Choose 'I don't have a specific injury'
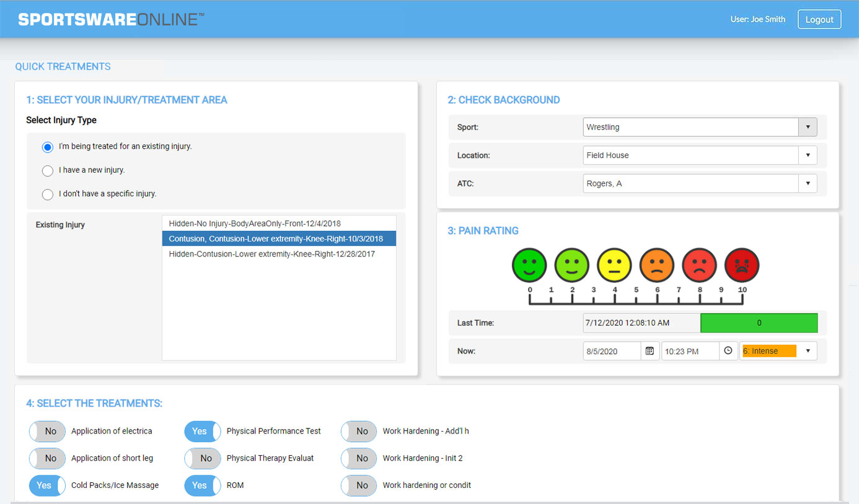859x504 pixels. 48,194
